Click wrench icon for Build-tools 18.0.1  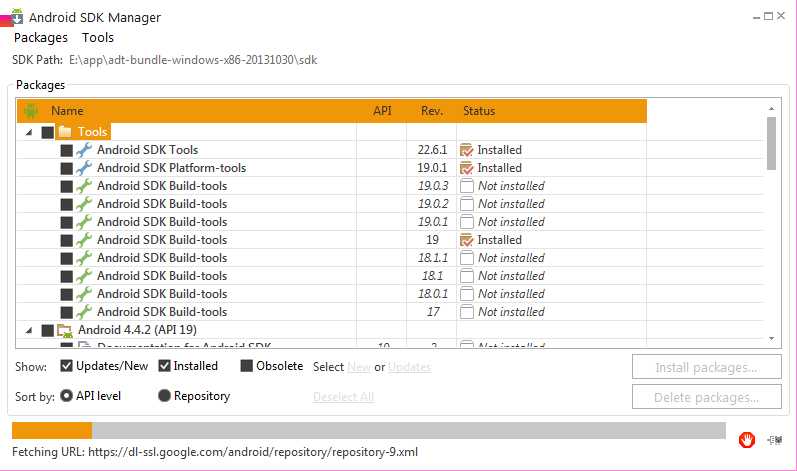84,294
